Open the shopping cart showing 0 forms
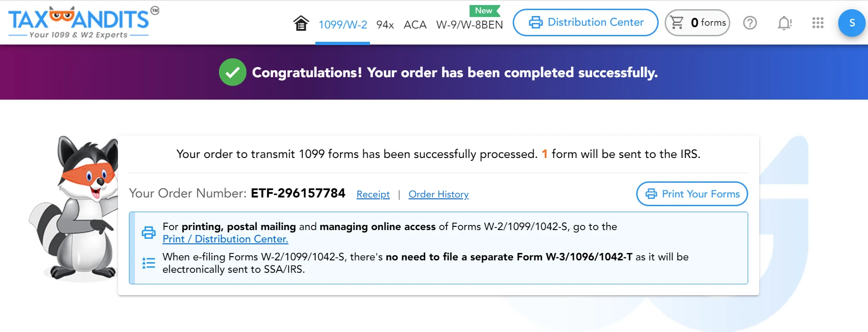868x332 pixels. tap(697, 22)
